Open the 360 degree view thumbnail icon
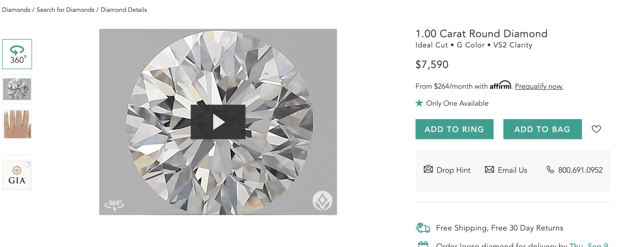This screenshot has width=644, height=247. pyautogui.click(x=17, y=54)
